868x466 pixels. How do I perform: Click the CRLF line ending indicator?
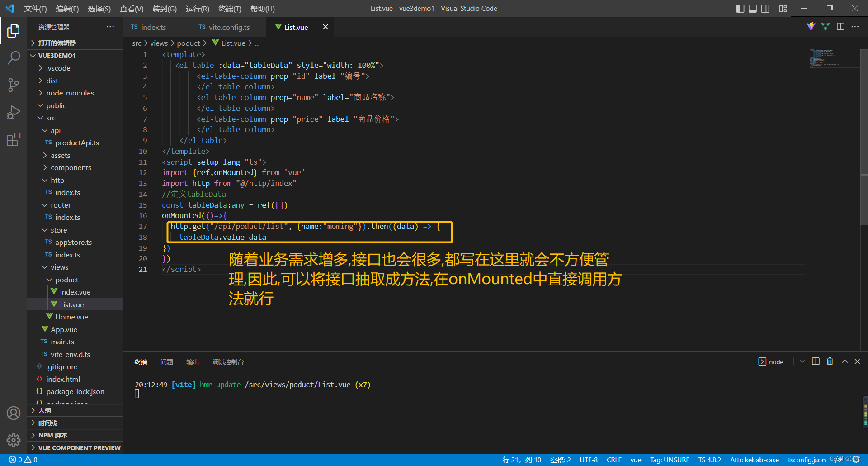click(614, 460)
